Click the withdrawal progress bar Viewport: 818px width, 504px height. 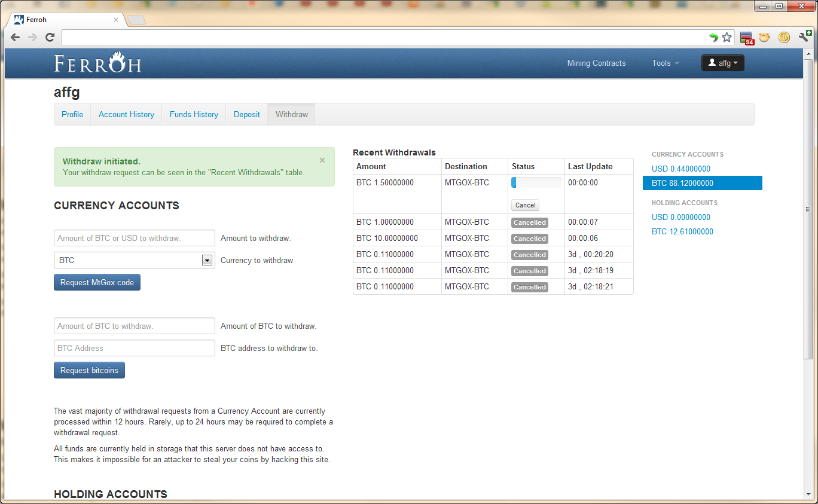tap(536, 183)
